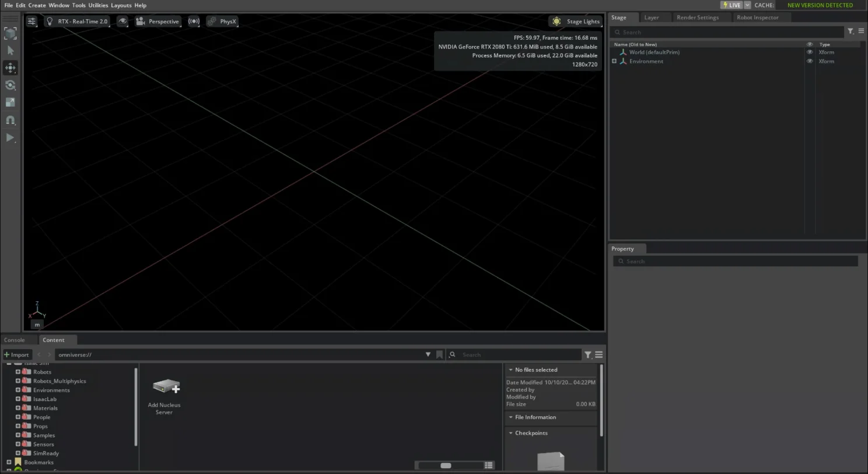Open the Content browser options menu
868x474 pixels.
[598, 355]
